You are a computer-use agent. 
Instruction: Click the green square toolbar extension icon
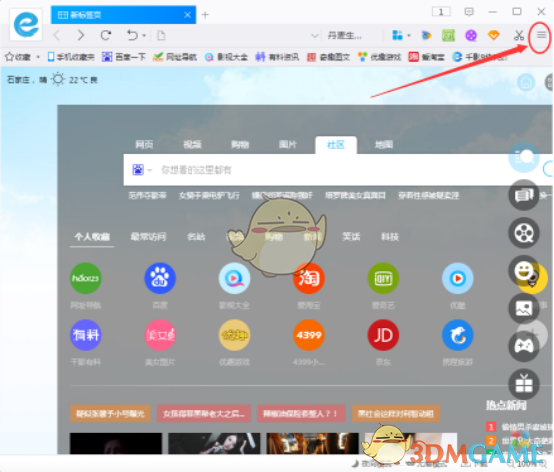point(448,35)
